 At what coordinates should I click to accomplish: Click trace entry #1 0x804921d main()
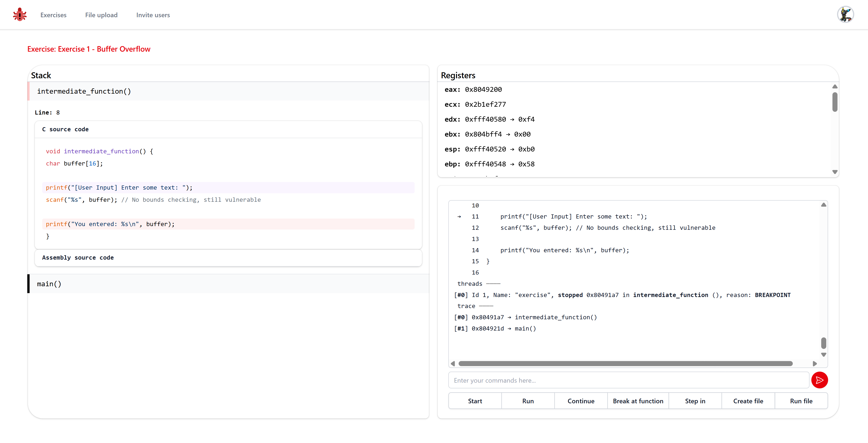tap(495, 328)
